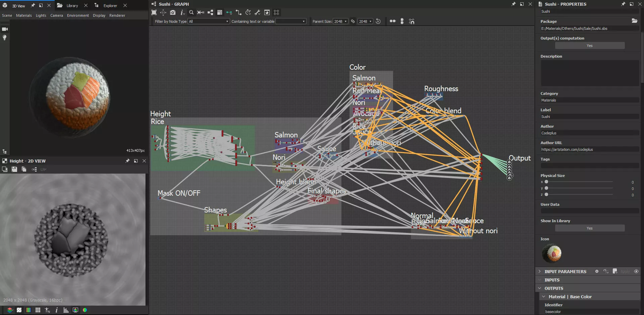Collapse the OUTPUTS section
This screenshot has height=315, width=644.
coord(540,288)
